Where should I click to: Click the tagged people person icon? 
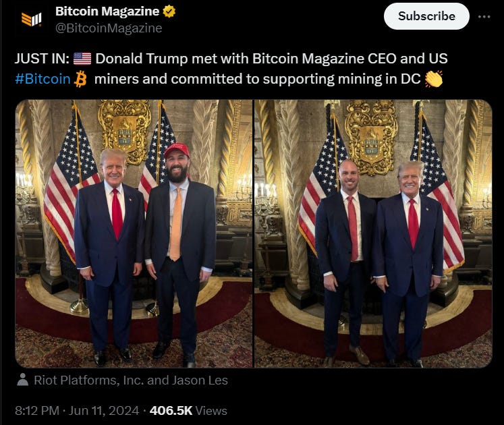pyautogui.click(x=22, y=380)
